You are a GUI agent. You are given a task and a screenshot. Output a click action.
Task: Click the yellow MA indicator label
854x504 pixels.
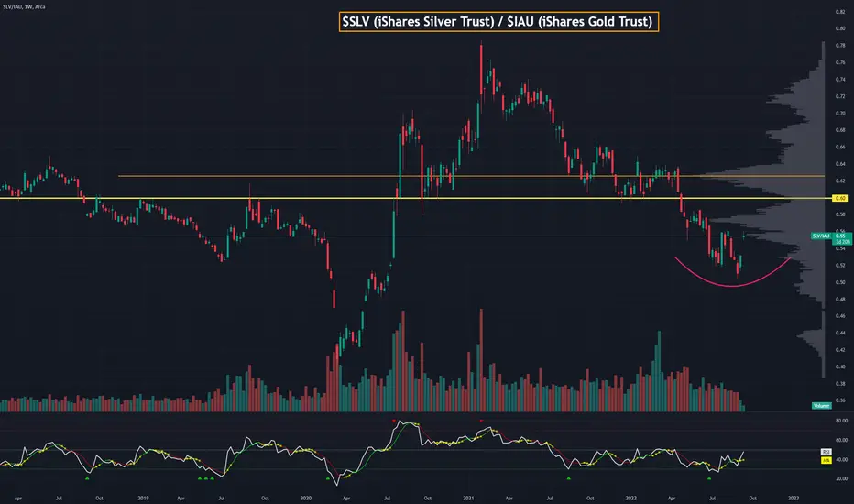pyautogui.click(x=826, y=460)
